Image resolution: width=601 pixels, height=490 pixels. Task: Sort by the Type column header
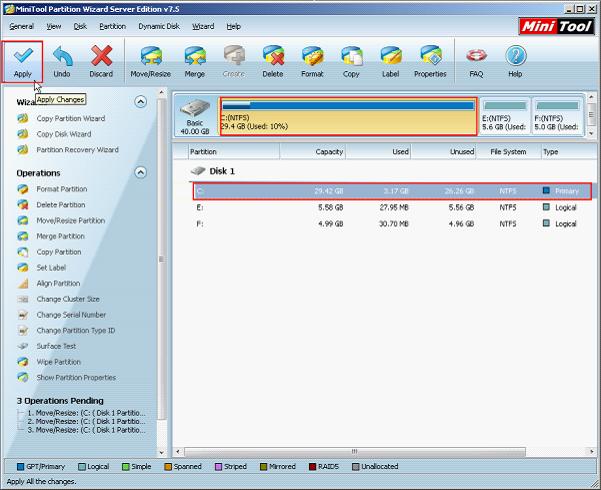pos(568,152)
